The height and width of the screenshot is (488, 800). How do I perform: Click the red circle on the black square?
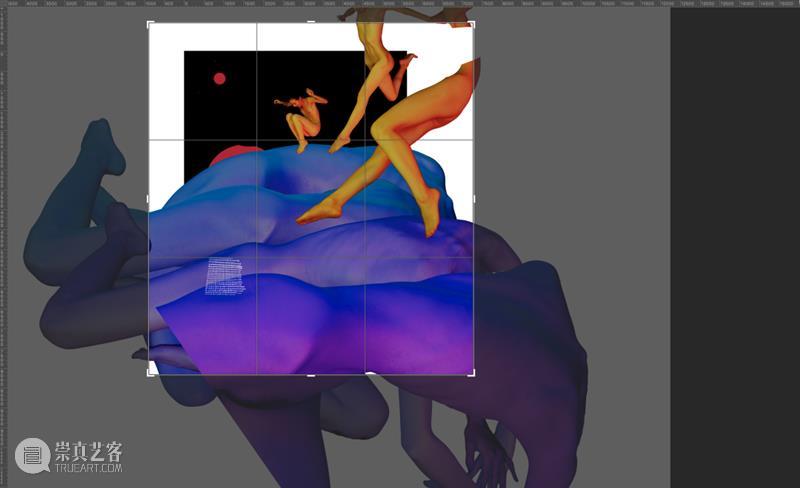click(219, 79)
